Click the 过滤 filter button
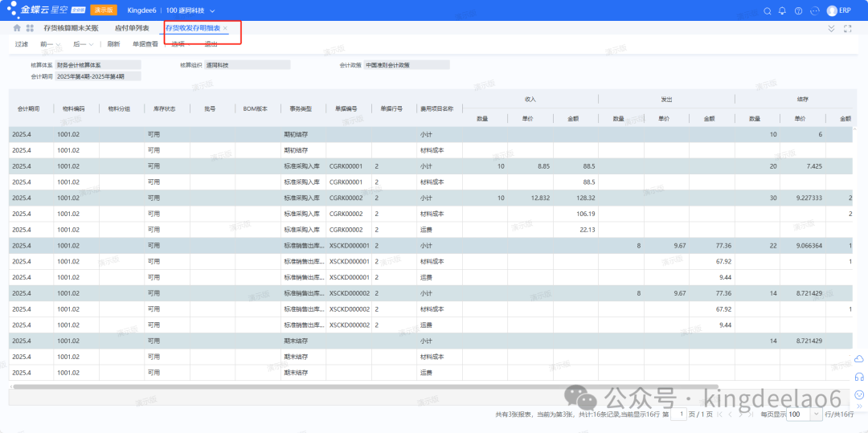Screen dimensions: 868x433 click(22, 44)
